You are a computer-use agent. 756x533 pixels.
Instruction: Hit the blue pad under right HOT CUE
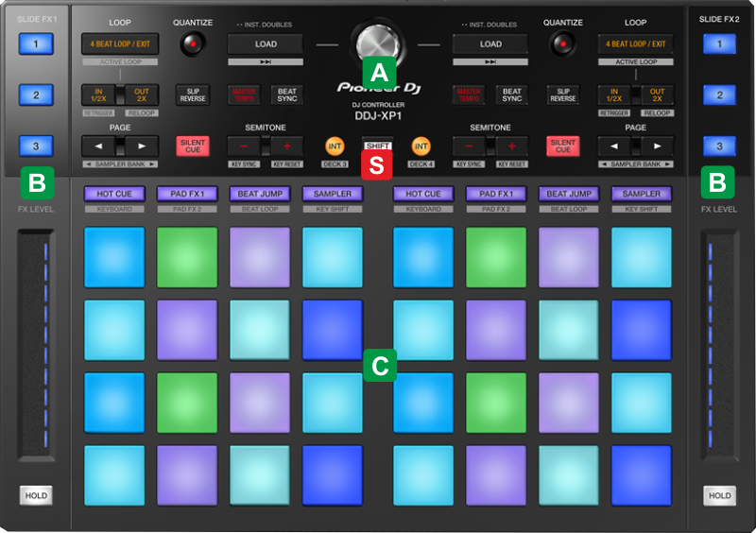point(423,257)
